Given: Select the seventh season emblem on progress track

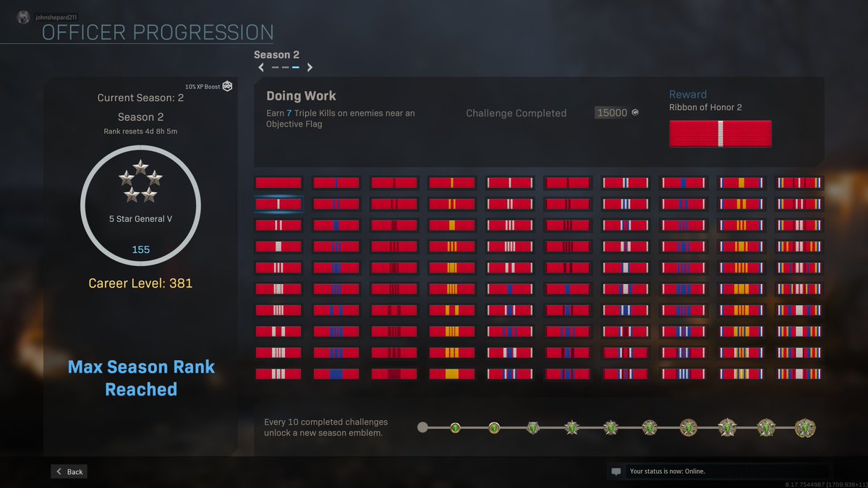Looking at the screenshot, I should [x=688, y=427].
